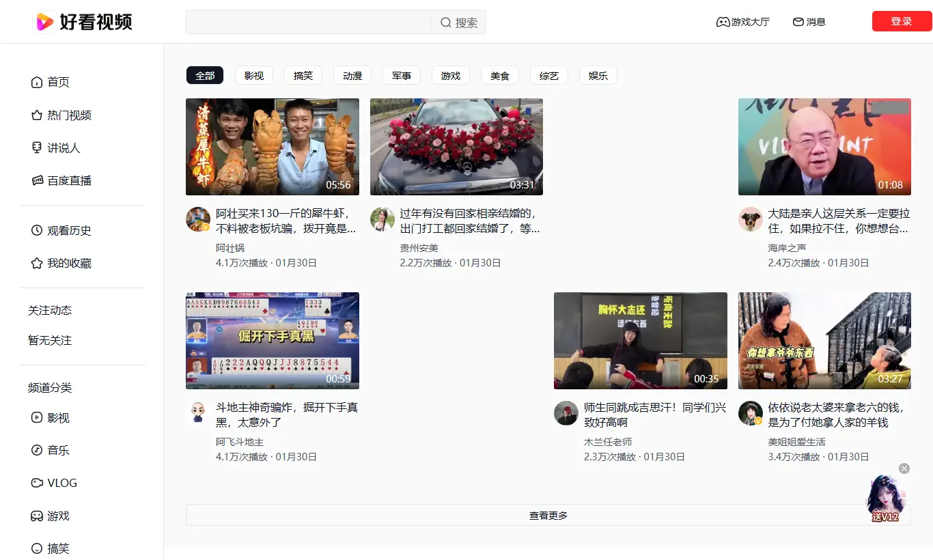The height and width of the screenshot is (560, 933).
Task: Switch to 动漫 category tab
Action: tap(352, 76)
